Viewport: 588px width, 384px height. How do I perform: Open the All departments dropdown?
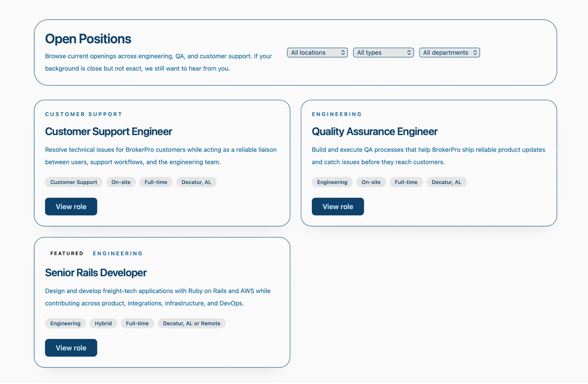(x=449, y=52)
